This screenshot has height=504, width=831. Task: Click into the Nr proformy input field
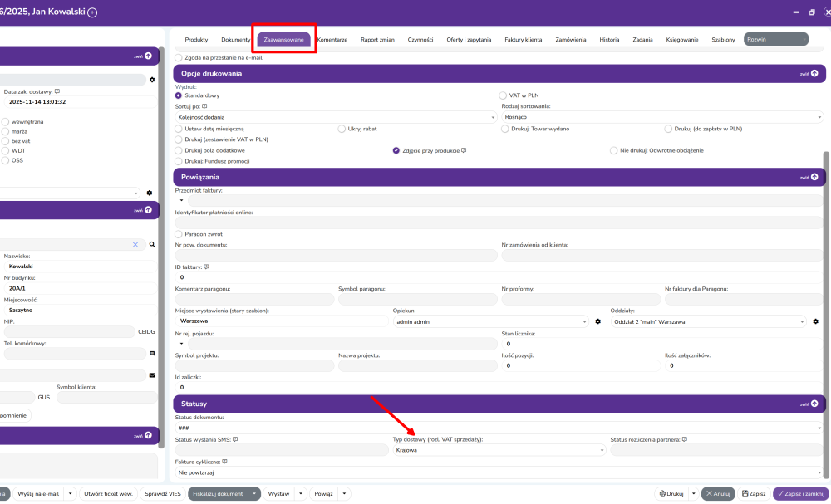pyautogui.click(x=579, y=299)
